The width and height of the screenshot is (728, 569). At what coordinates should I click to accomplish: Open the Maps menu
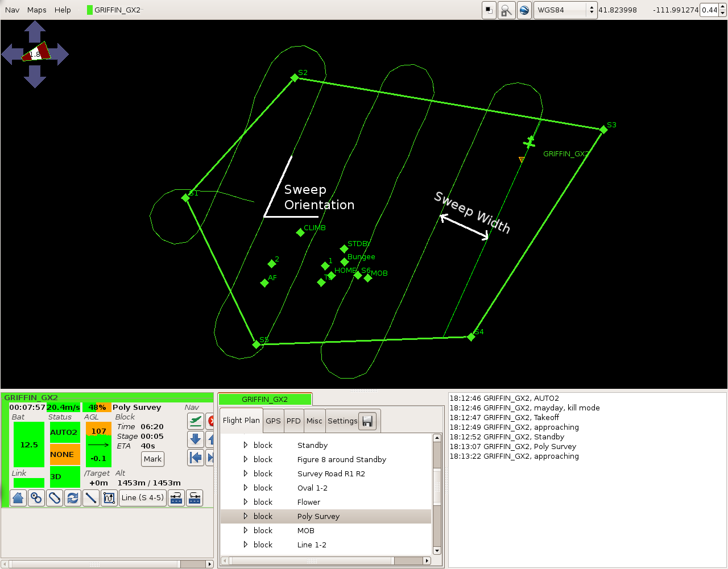point(37,10)
